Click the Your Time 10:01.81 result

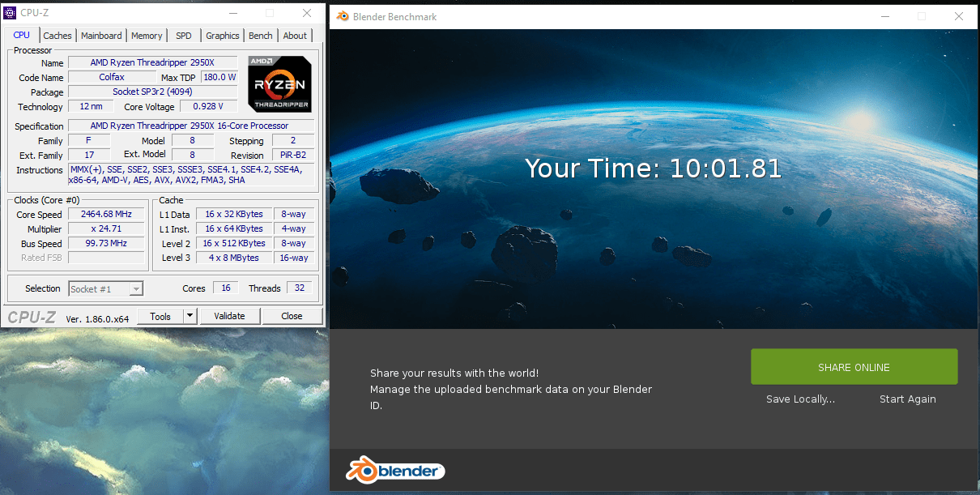(x=653, y=169)
